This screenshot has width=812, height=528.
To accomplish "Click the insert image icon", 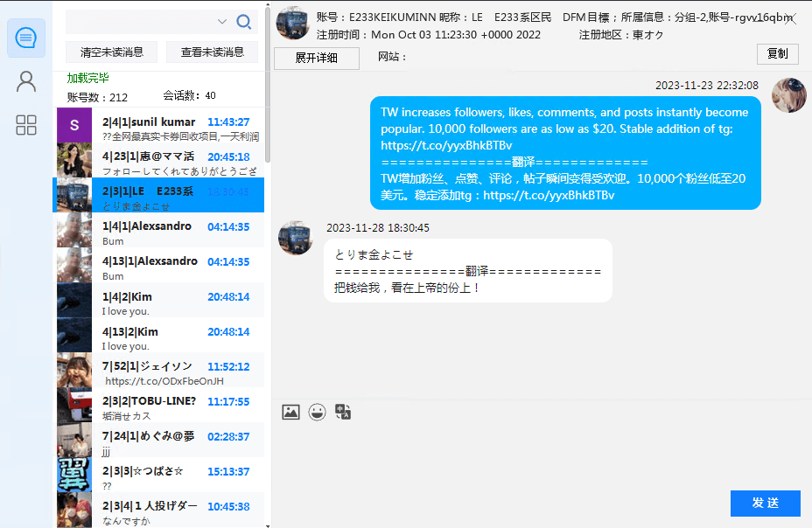I will 290,412.
